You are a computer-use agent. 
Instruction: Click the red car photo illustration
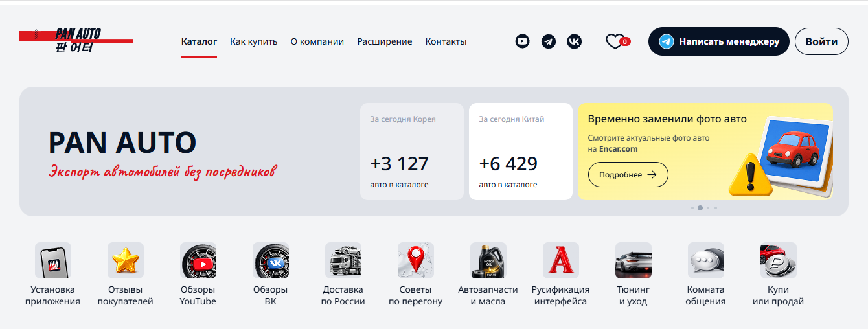click(x=794, y=150)
